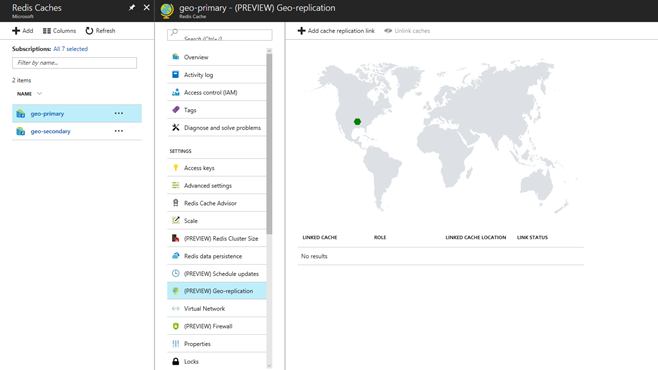Sort by the NAME column chevron
Image resolution: width=658 pixels, height=370 pixels.
[39, 94]
